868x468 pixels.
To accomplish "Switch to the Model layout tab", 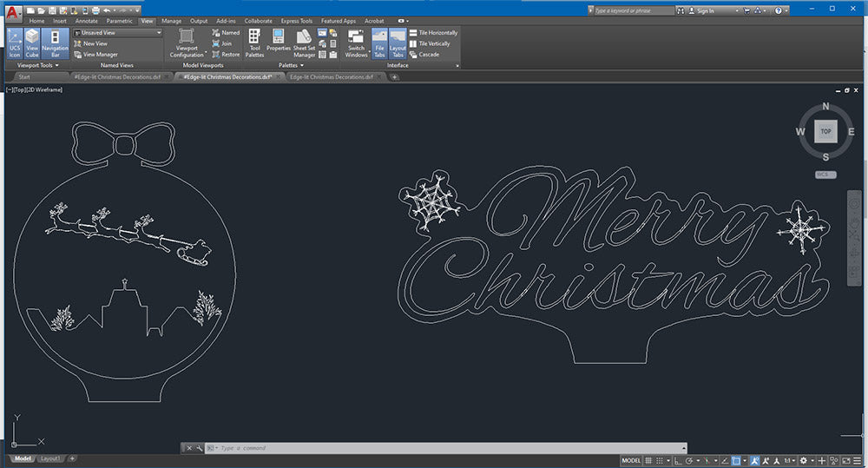I will 23,458.
